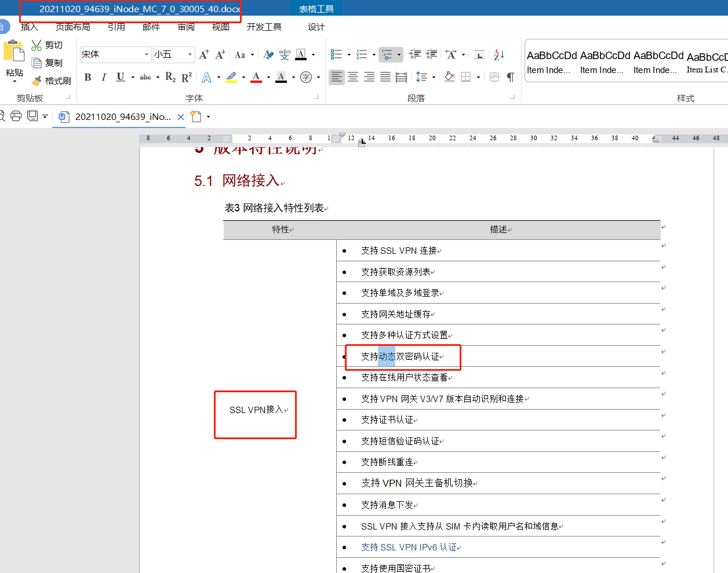Click the clear formatting eraser icon
The image size is (728, 573).
[x=268, y=54]
